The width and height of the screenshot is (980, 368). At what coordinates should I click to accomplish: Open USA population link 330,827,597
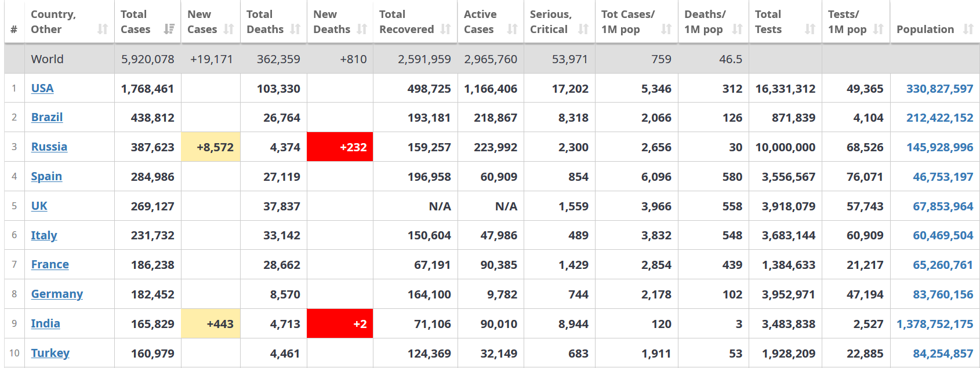[x=940, y=89]
